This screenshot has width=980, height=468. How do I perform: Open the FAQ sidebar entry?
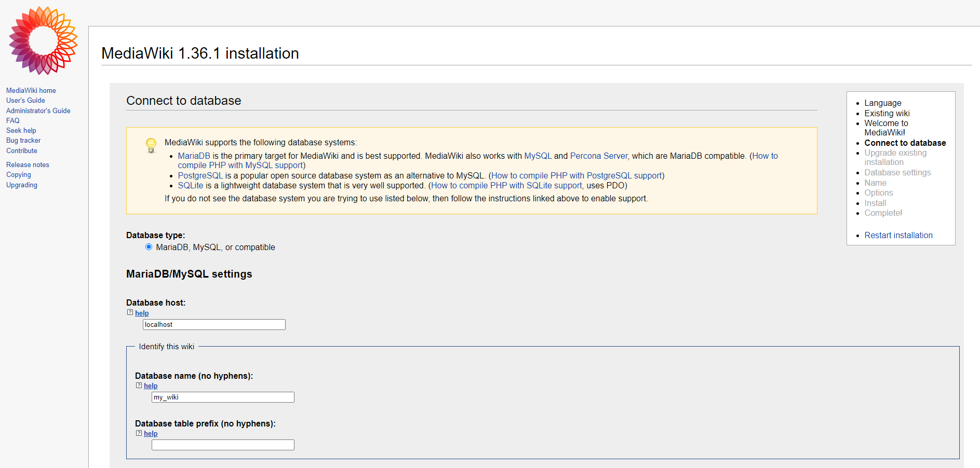[12, 120]
